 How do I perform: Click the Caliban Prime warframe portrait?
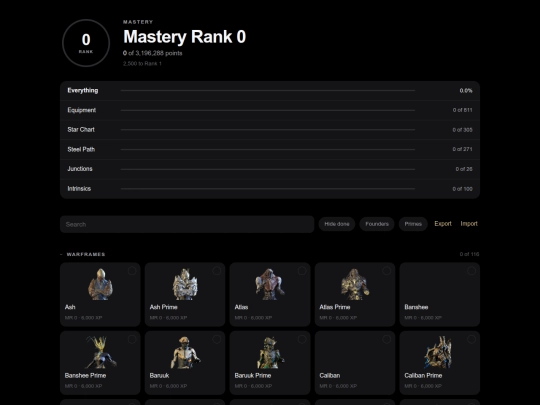coord(439,352)
